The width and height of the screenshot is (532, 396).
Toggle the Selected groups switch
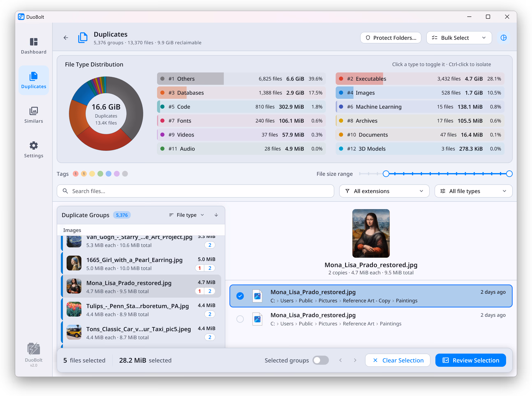(320, 360)
